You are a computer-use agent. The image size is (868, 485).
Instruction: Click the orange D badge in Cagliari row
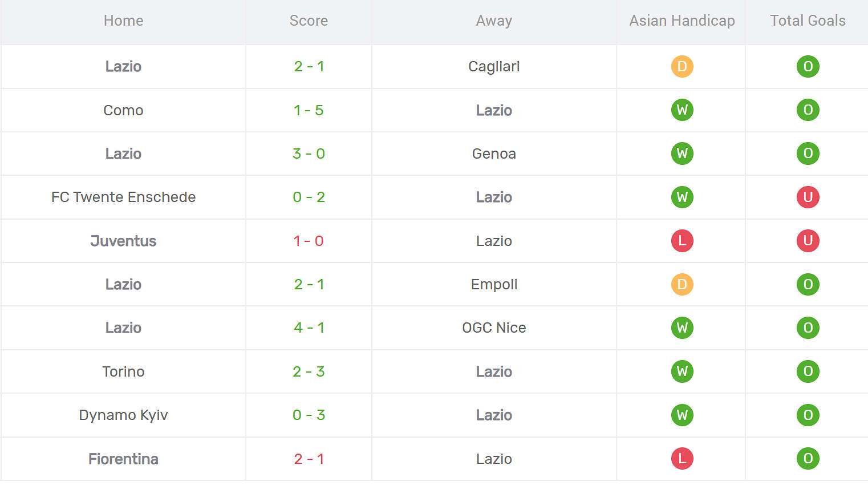pyautogui.click(x=682, y=66)
